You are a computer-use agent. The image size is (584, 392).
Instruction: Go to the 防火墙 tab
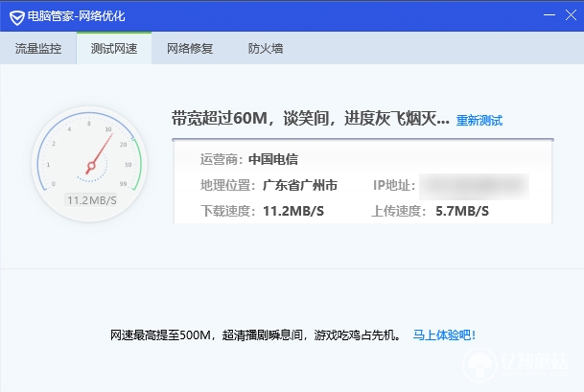266,48
